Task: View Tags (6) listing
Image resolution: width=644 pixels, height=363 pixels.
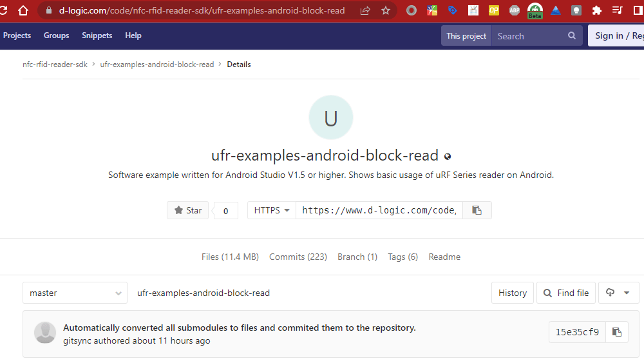Action: [x=403, y=257]
